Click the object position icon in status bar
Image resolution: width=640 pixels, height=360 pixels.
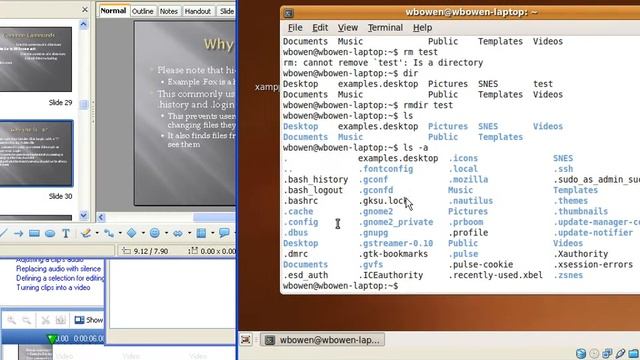[127, 251]
